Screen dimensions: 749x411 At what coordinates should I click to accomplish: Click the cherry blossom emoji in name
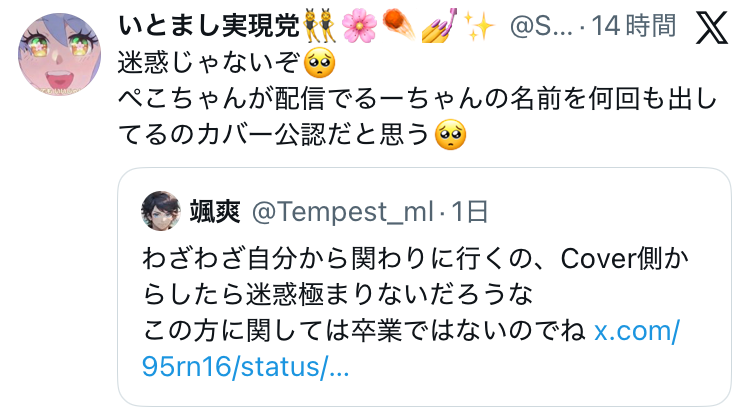pos(359,26)
